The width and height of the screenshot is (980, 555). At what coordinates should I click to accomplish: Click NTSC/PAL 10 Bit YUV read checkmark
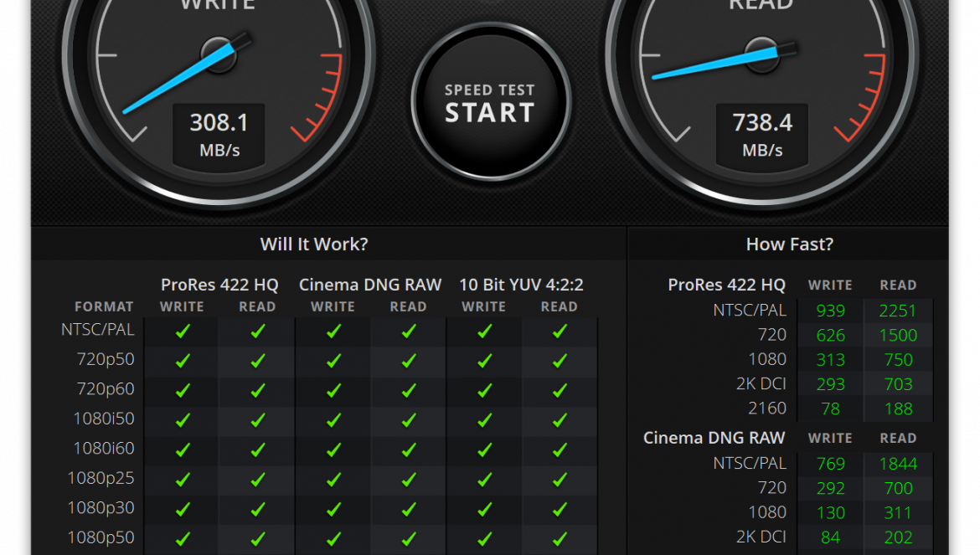pos(560,331)
